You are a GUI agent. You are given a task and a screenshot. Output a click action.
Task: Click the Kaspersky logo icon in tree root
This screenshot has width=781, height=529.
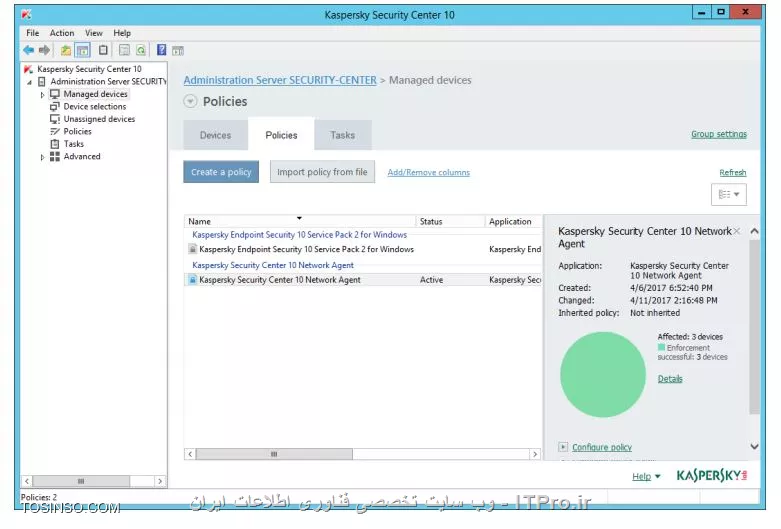[x=28, y=69]
